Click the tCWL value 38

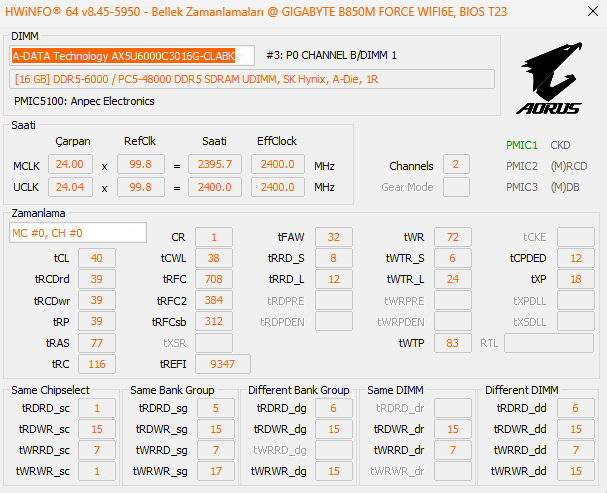pyautogui.click(x=214, y=258)
